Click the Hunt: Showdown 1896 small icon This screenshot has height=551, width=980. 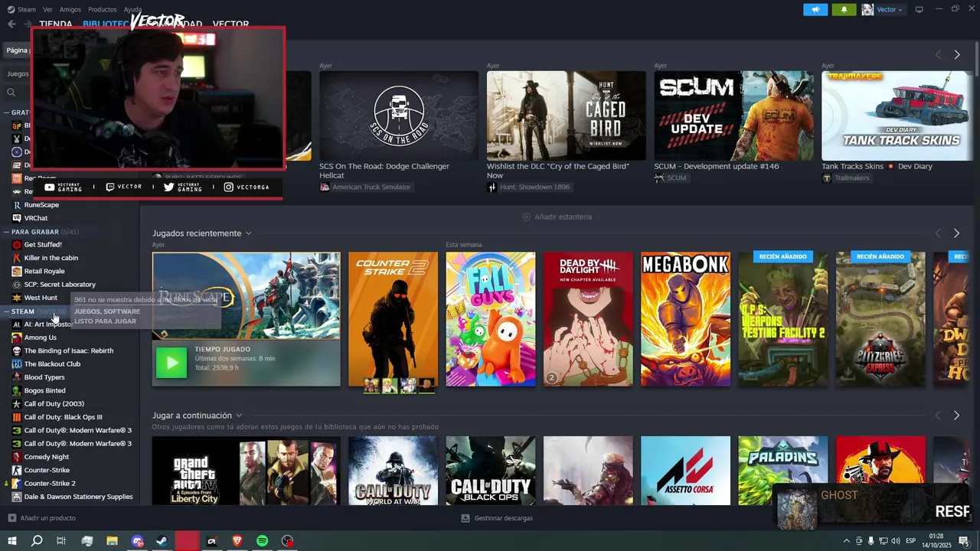point(492,187)
